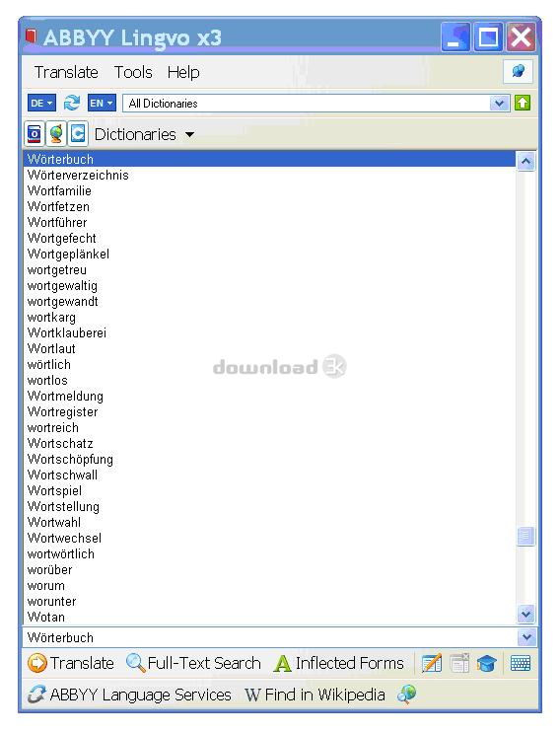Click the blue C dictionary toolbar icon
560x732 pixels.
pyautogui.click(x=78, y=134)
